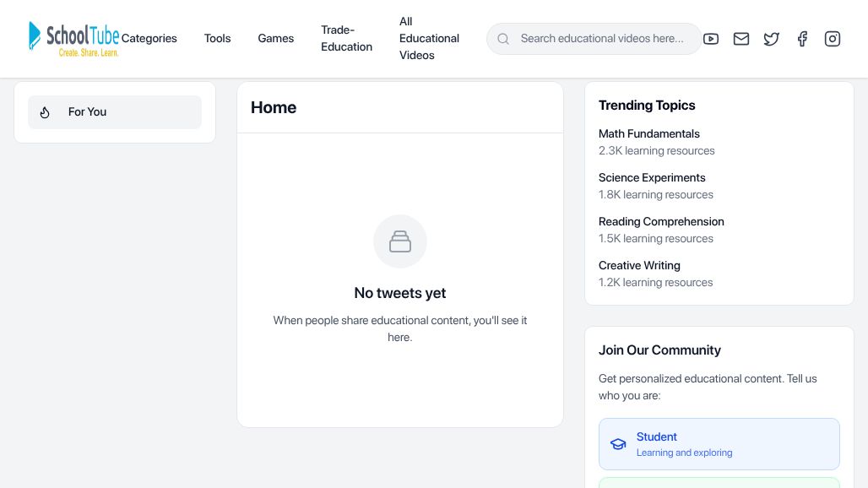868x488 pixels.
Task: Open All Educational Videos
Action: pyautogui.click(x=429, y=39)
